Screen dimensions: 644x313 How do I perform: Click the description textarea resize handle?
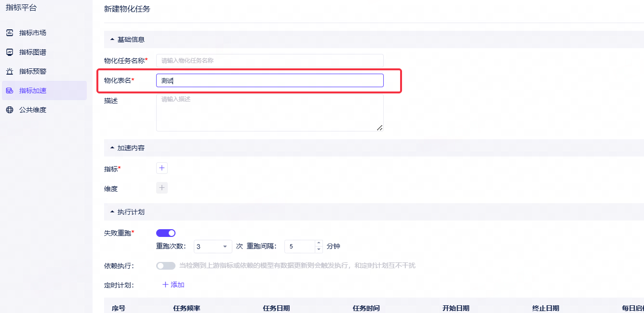click(x=379, y=128)
